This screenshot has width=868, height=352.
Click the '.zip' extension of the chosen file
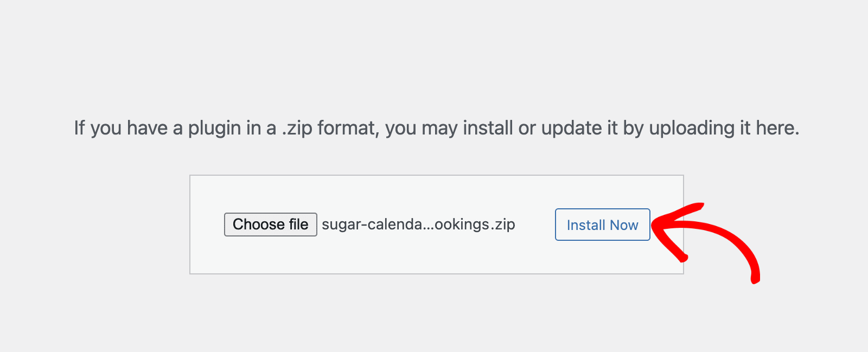point(503,225)
